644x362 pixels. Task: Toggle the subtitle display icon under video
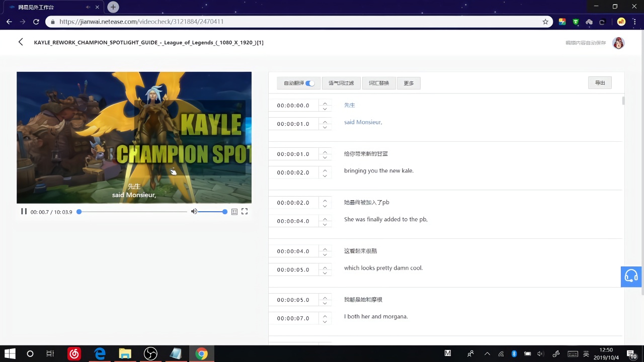[234, 212]
